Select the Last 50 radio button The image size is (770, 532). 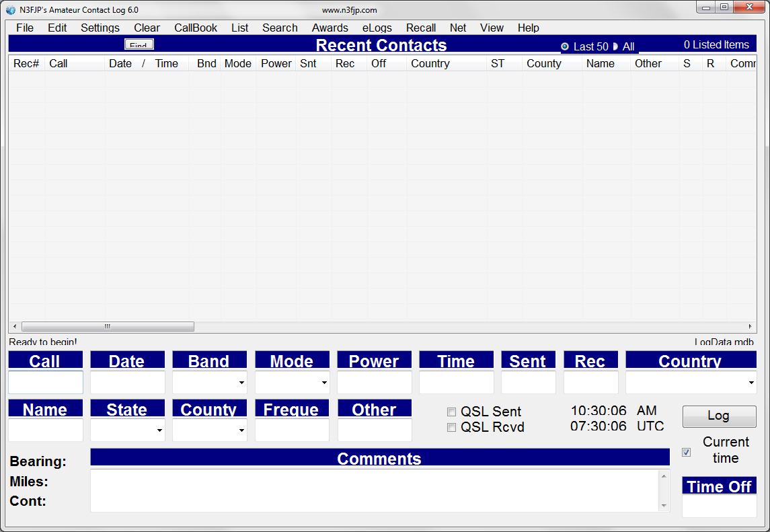pyautogui.click(x=564, y=46)
